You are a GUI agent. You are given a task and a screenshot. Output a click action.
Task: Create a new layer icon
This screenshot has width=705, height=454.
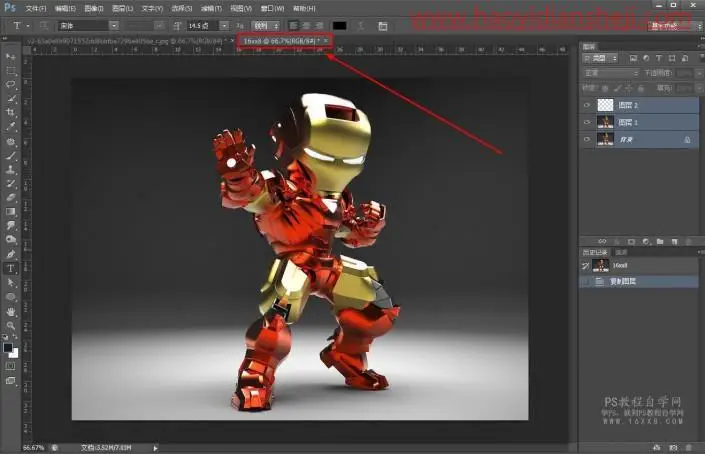pos(674,241)
